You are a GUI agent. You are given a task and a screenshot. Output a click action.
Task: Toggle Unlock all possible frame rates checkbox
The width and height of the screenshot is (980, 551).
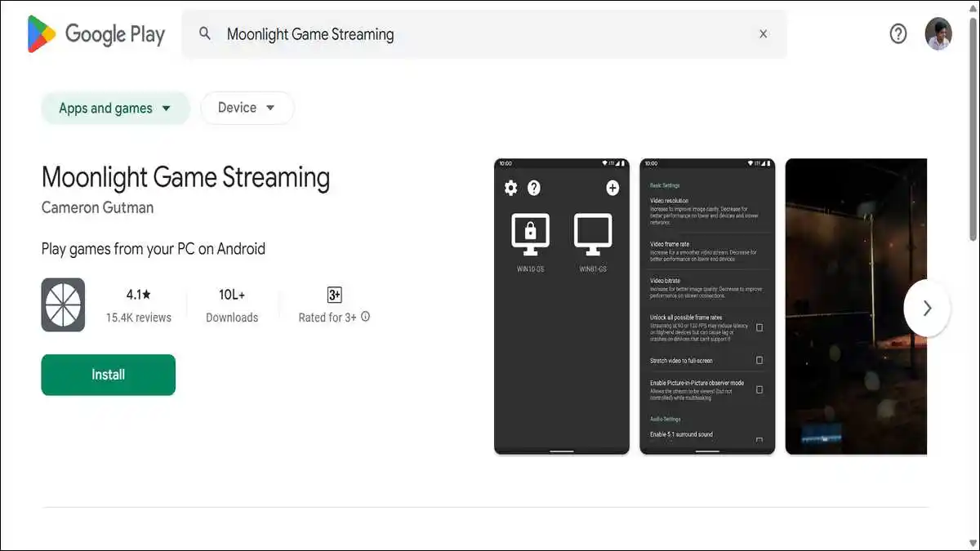(759, 327)
